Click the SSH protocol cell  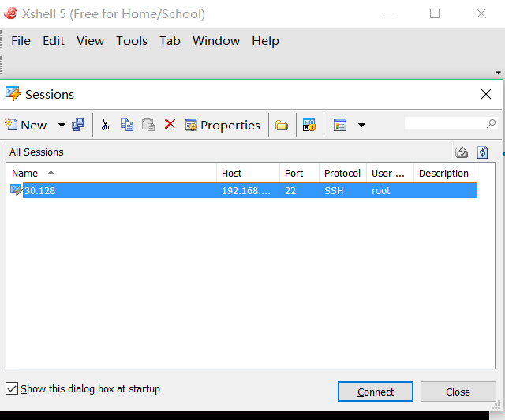click(x=334, y=191)
